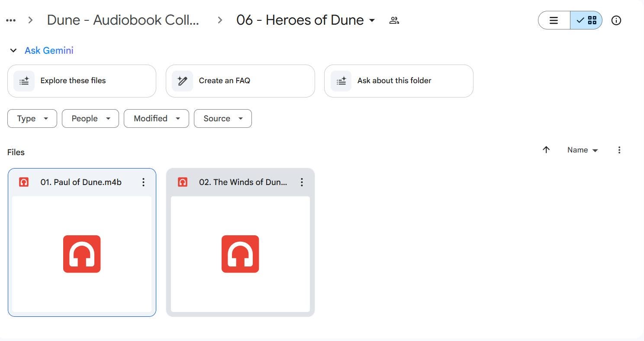Collapse the Ask Gemini section

click(x=13, y=51)
